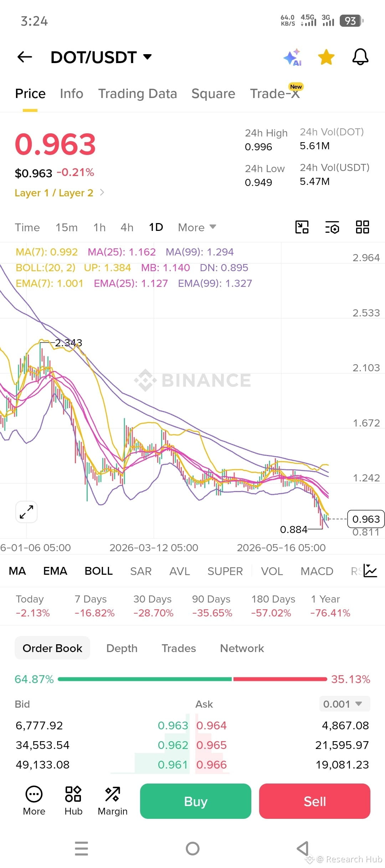Image resolution: width=385 pixels, height=868 pixels.
Task: Tap the Android home circle button
Action: pos(192,848)
